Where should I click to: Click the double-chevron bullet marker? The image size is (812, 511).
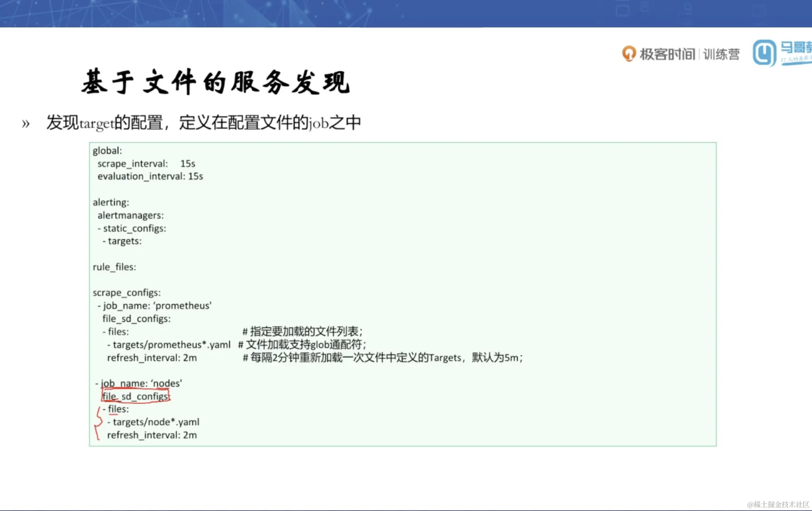(26, 124)
